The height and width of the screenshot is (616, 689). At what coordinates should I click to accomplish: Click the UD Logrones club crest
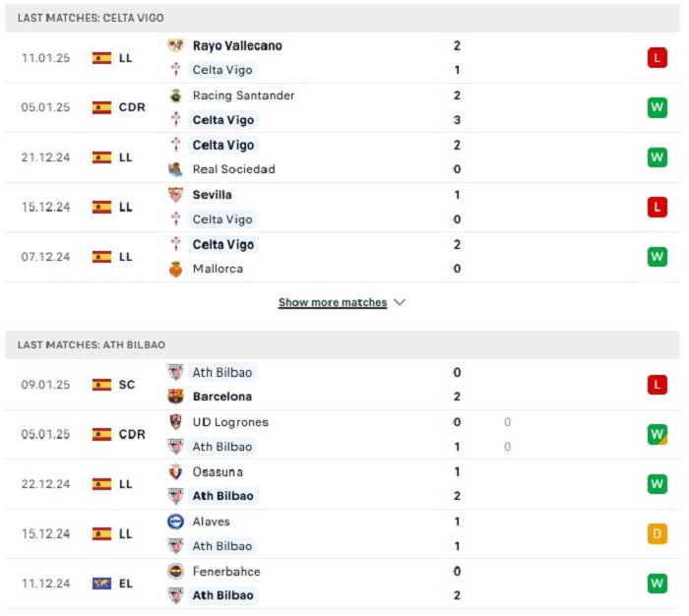coord(176,422)
